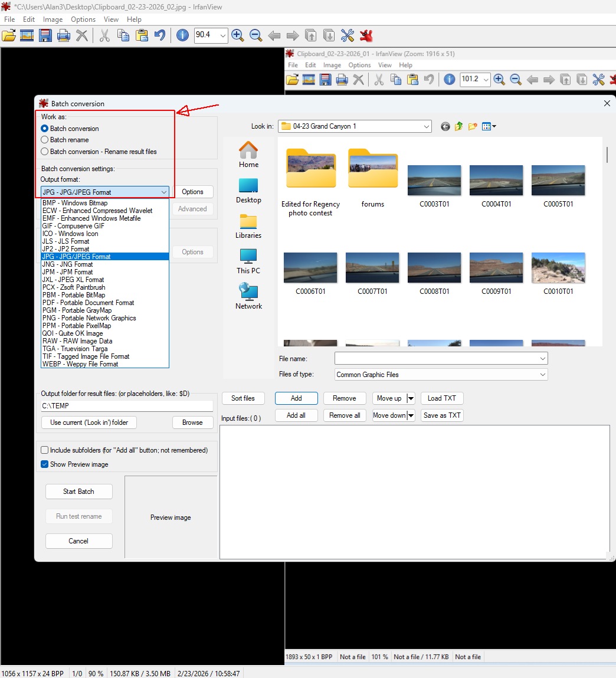Open the Files of type dropdown
Screen dimensions: 616x678
point(542,375)
